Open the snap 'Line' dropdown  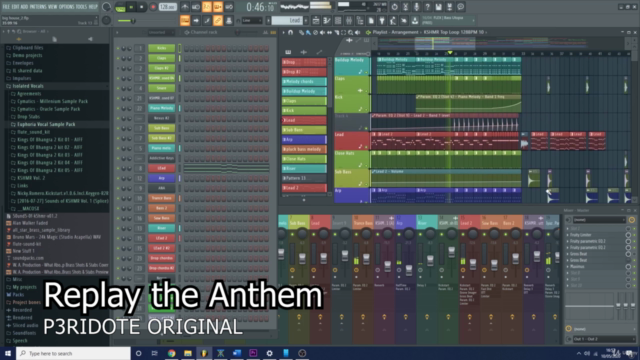[251, 20]
